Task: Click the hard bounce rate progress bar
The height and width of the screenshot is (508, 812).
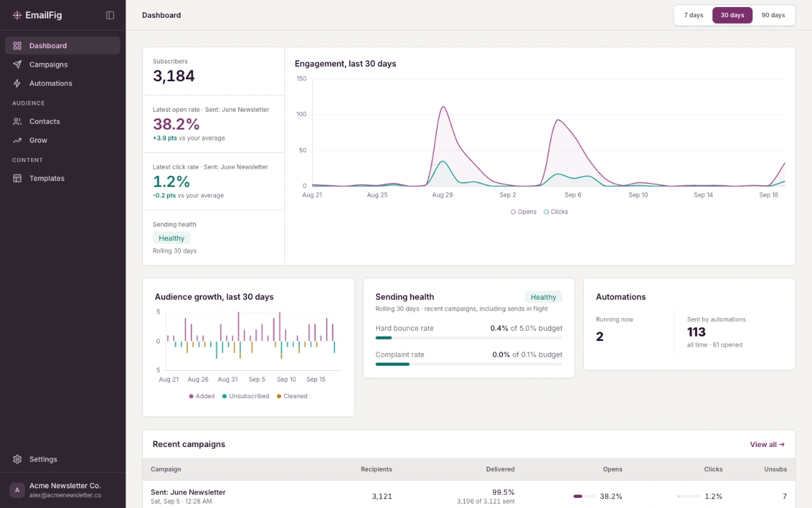Action: [469, 338]
